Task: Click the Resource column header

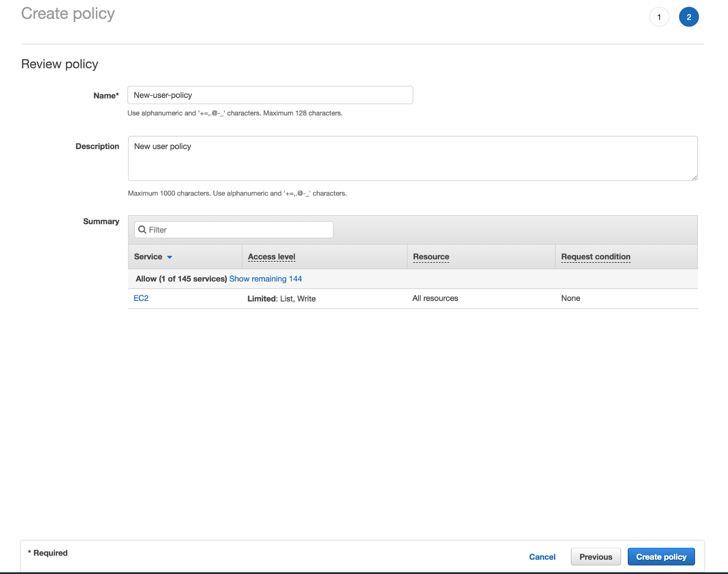Action: coord(431,256)
